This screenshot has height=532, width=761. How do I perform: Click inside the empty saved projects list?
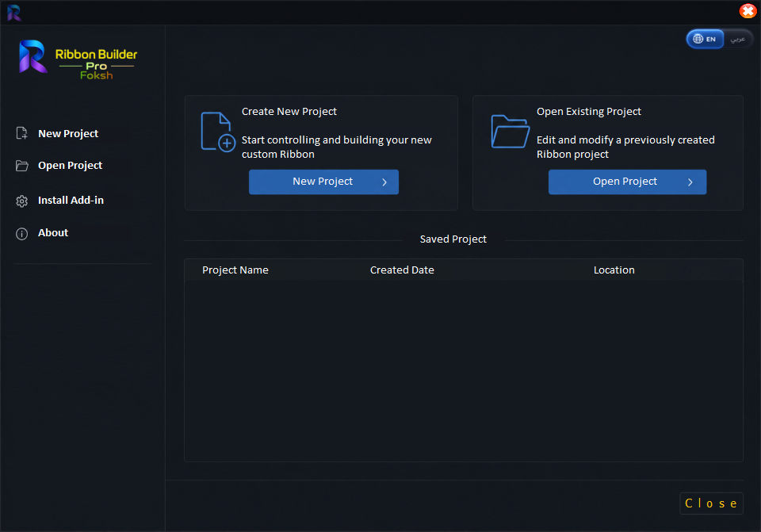(464, 371)
